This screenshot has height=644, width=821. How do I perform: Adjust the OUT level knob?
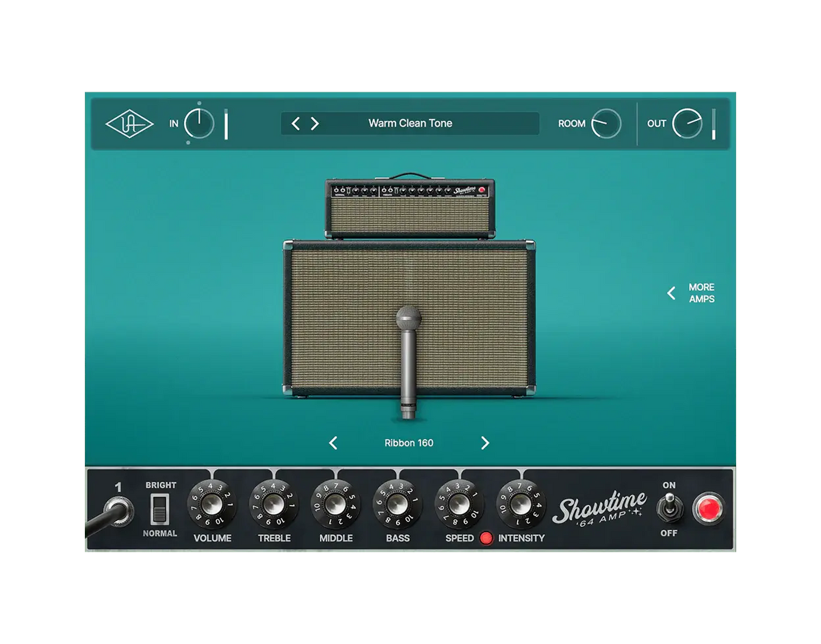(x=688, y=122)
